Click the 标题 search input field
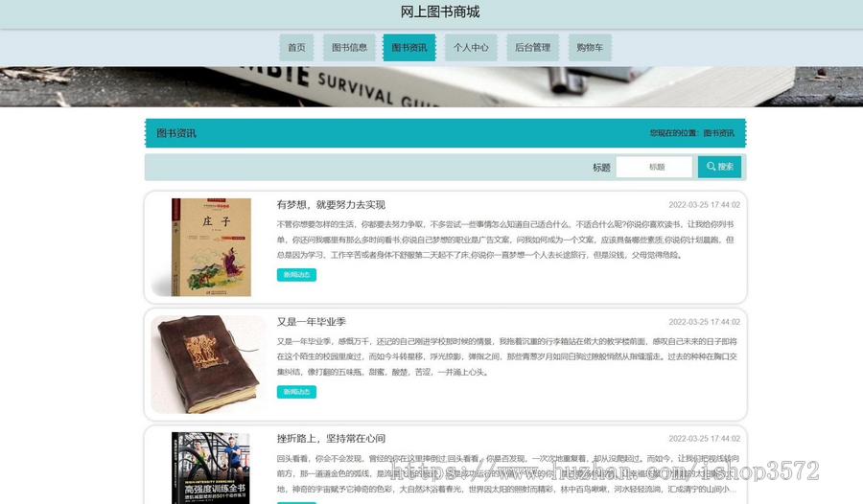Screen dimensions: 863x504 tap(654, 167)
